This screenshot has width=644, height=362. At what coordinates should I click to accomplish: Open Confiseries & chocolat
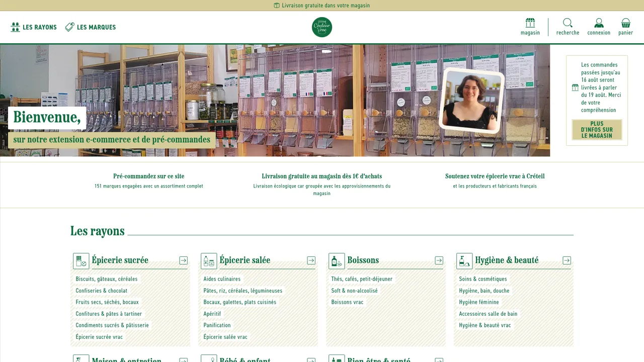click(x=102, y=291)
